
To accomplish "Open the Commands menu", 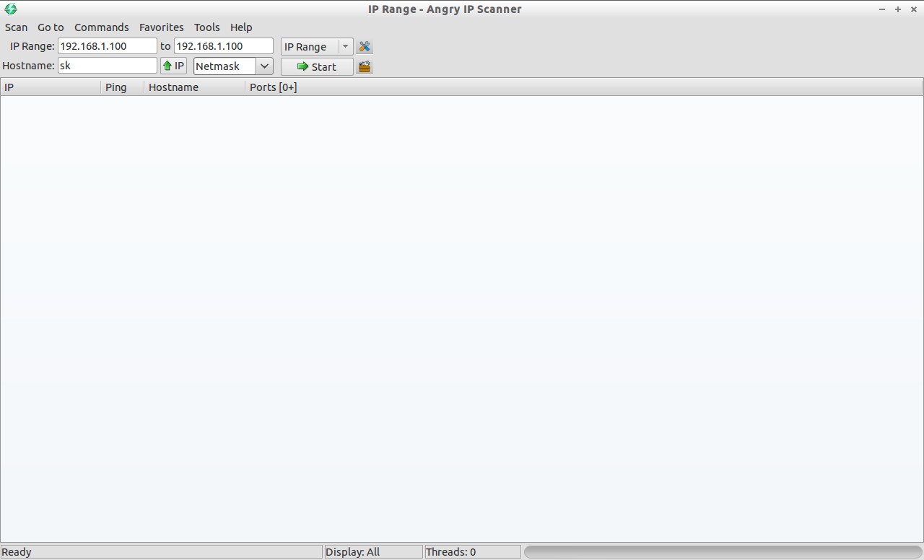I will point(101,27).
